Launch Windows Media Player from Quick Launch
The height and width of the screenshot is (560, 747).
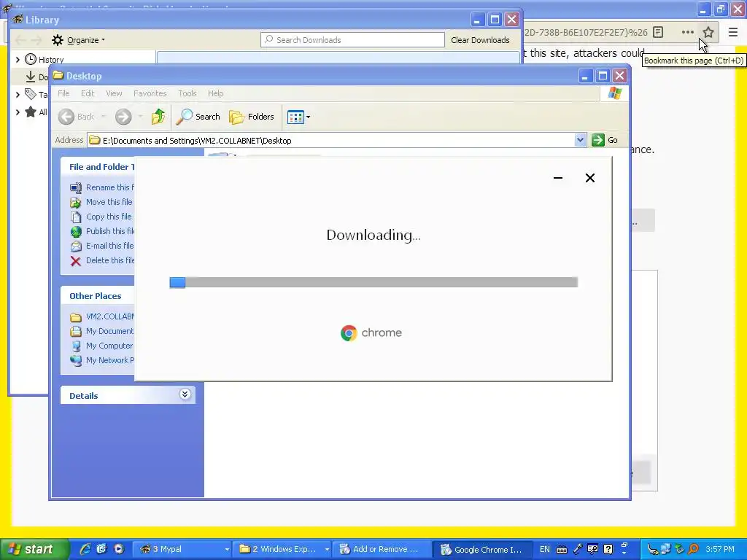[119, 550]
